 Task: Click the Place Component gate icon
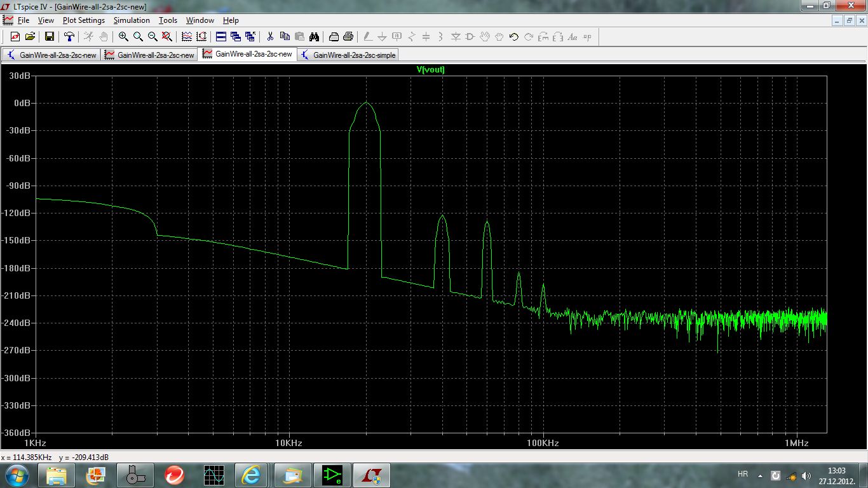[x=470, y=37]
